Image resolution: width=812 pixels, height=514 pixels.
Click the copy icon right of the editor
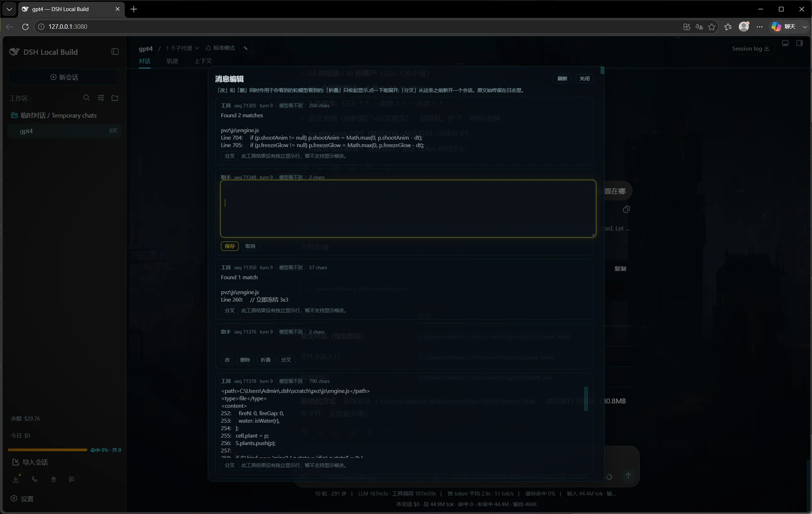click(626, 210)
